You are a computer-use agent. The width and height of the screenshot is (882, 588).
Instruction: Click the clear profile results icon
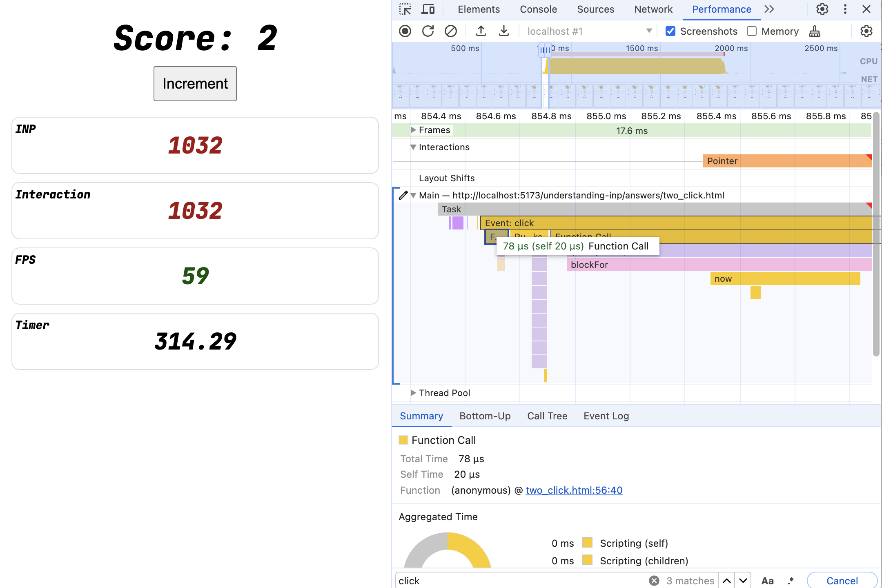click(450, 31)
